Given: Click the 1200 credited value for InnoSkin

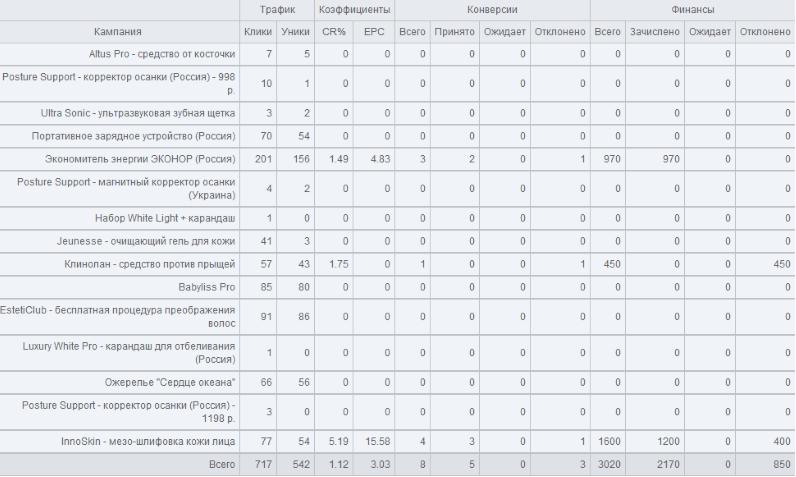Looking at the screenshot, I should 668,441.
